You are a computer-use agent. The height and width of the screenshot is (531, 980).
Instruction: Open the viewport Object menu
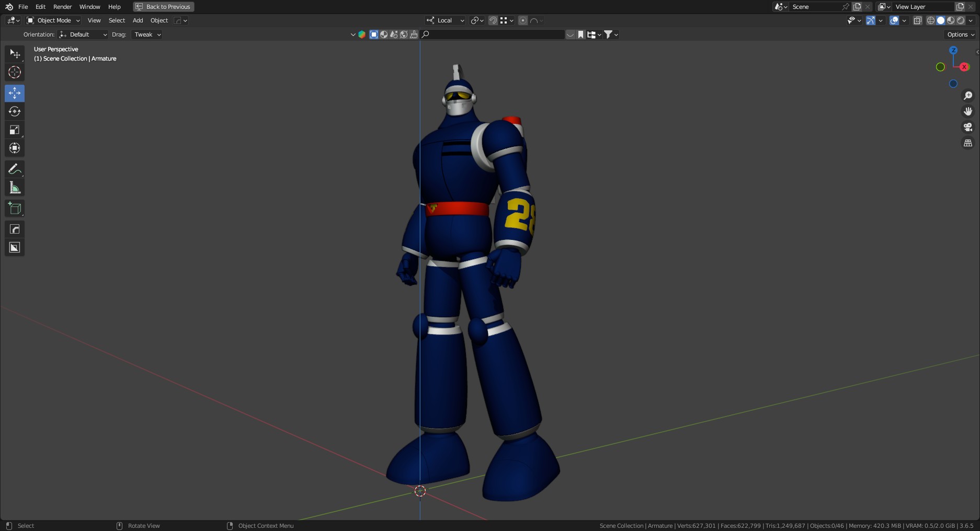click(x=159, y=20)
